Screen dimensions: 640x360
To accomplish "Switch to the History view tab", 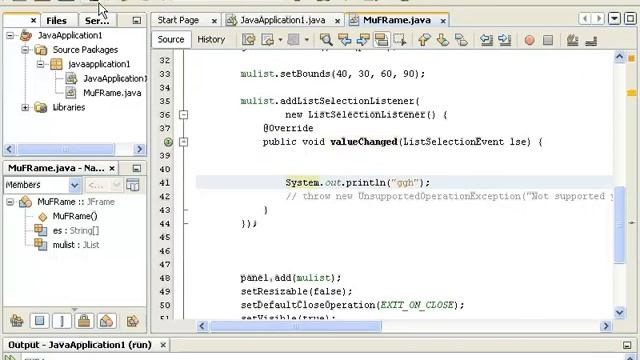I will click(211, 40).
